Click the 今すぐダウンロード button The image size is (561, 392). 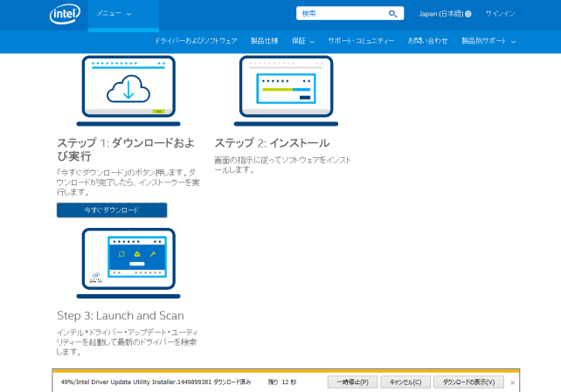(112, 210)
